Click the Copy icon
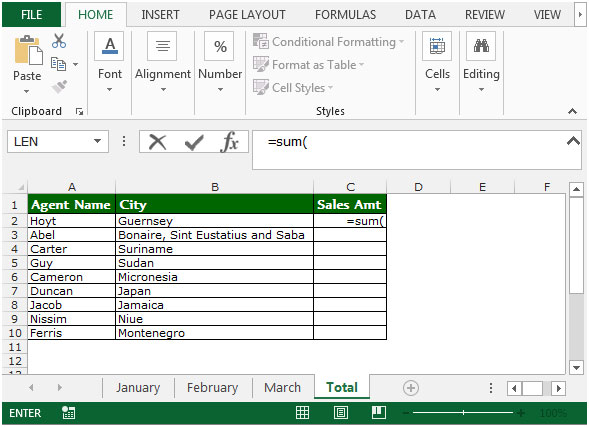The height and width of the screenshot is (427, 589). tap(58, 64)
